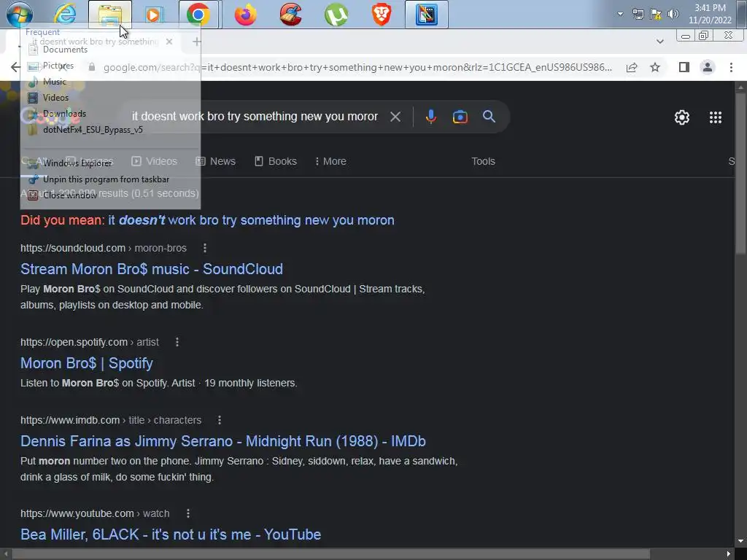The image size is (747, 560).
Task: Click into the Google search box
Action: (x=255, y=117)
